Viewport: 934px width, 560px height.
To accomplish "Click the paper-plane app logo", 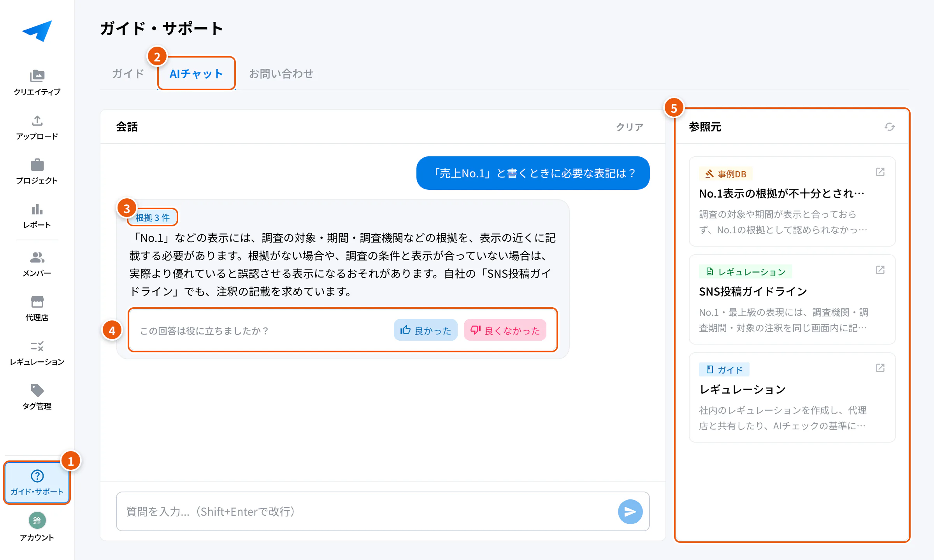I will tap(37, 31).
